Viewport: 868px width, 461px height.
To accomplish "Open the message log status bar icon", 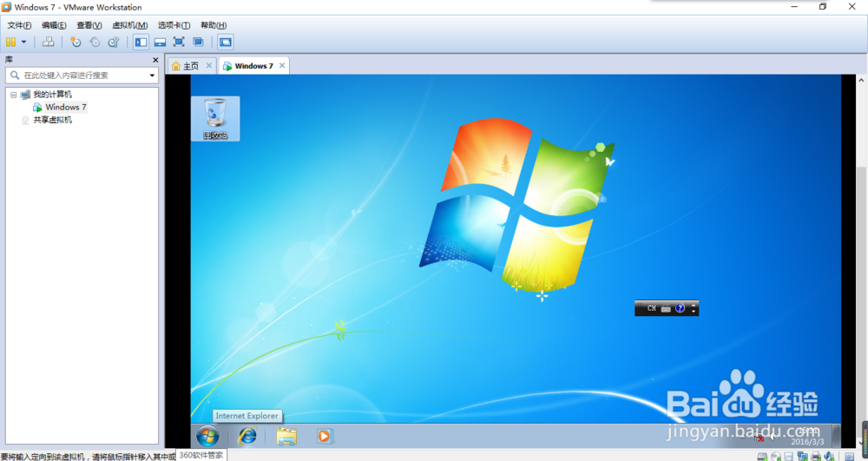I will tap(849, 457).
